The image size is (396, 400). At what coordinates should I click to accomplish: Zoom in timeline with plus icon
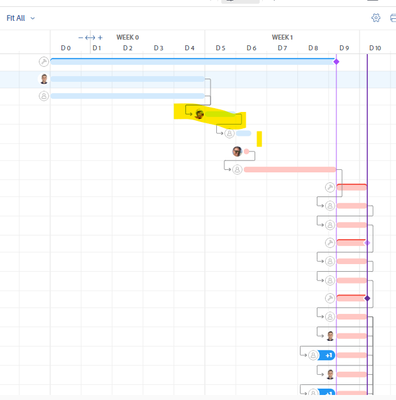[100, 38]
